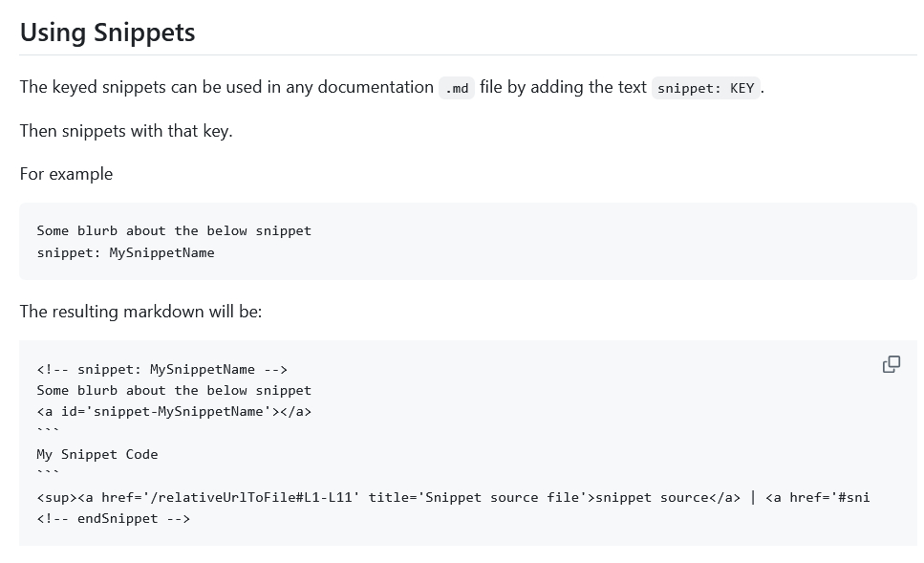This screenshot has height=563, width=924.
Task: Click the "Then snippets with that key." paragraph
Action: (x=126, y=131)
